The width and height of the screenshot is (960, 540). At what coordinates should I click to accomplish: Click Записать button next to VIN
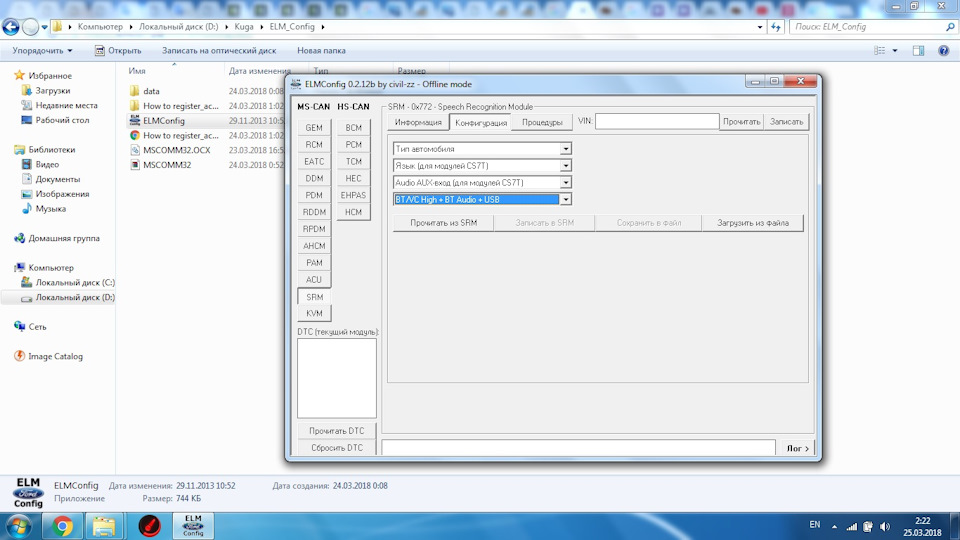pos(786,121)
